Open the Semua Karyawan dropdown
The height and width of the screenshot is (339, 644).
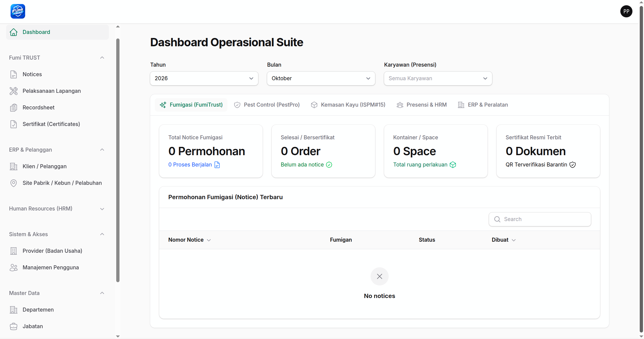(x=438, y=78)
